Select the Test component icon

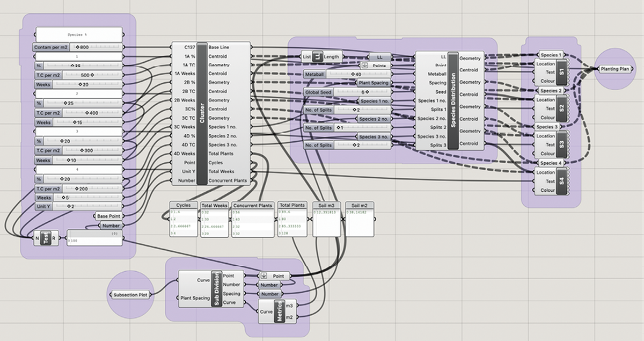click(x=46, y=238)
